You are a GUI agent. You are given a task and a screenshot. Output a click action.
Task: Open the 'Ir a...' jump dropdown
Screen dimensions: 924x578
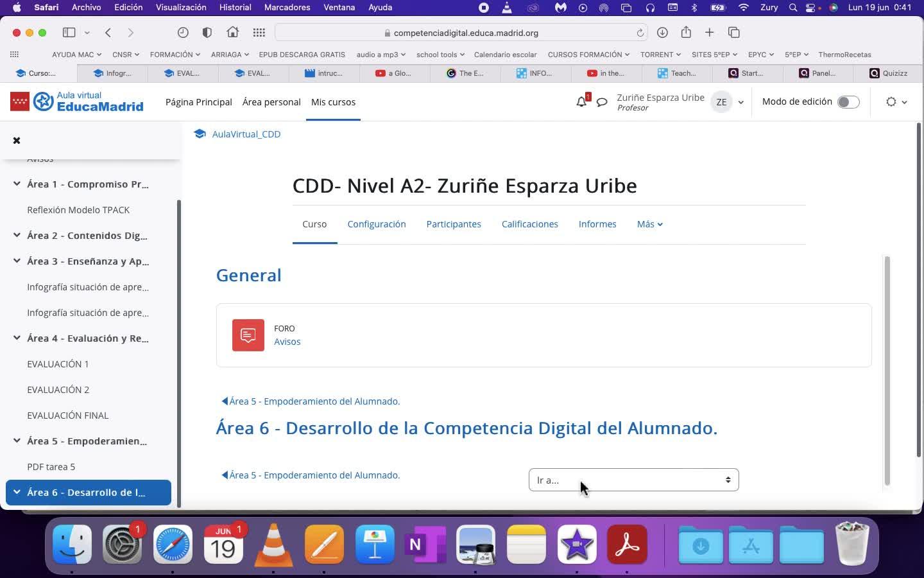(633, 480)
